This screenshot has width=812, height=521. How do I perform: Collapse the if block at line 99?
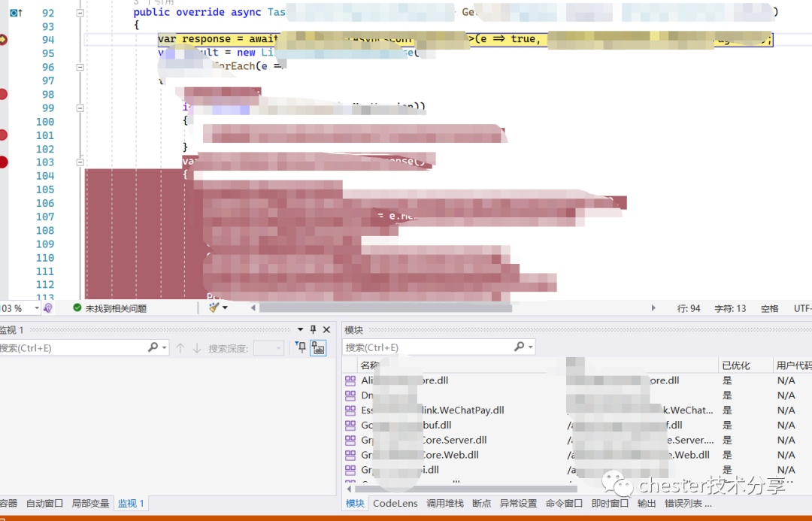pyautogui.click(x=80, y=108)
